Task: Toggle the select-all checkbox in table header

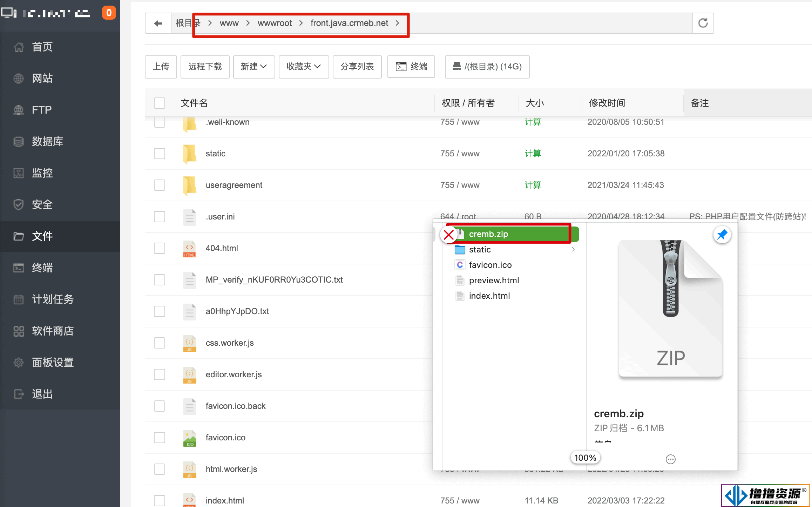Action: coord(160,103)
